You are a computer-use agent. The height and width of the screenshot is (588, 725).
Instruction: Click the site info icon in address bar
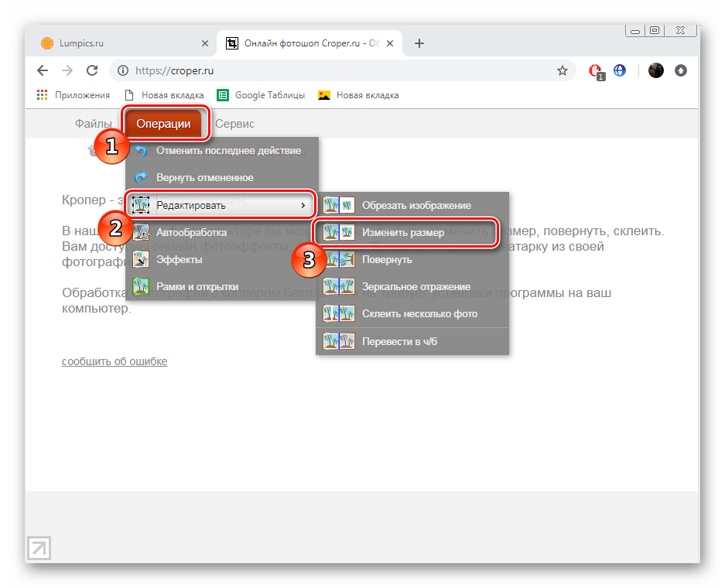click(x=123, y=70)
